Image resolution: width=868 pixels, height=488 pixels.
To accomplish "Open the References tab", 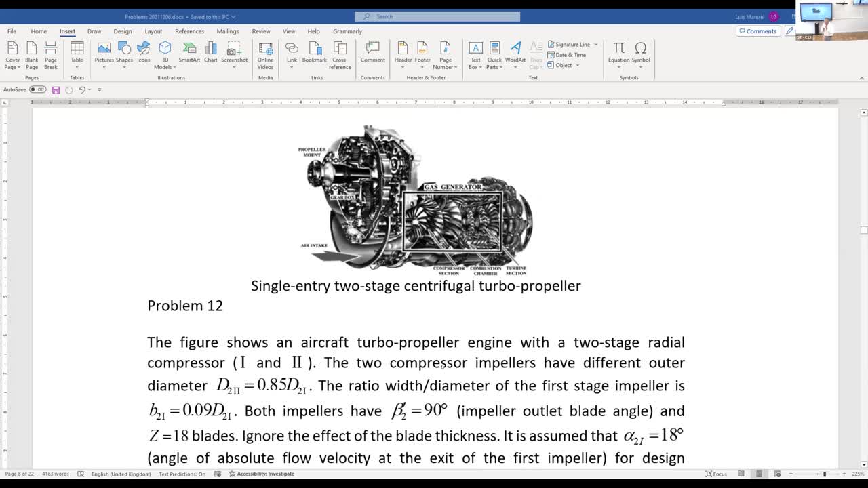I will (189, 31).
